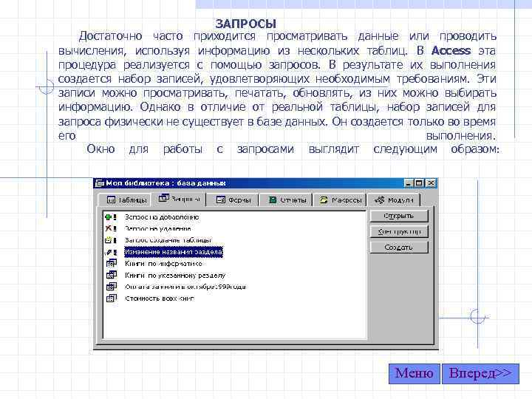532x399 pixels.
Task: Select the Книги по указанному разделу query
Action: coord(175,275)
